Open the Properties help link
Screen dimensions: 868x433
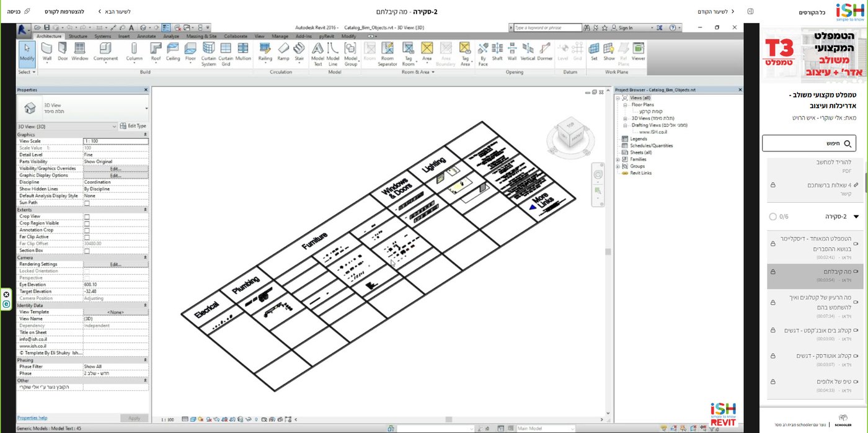click(32, 417)
